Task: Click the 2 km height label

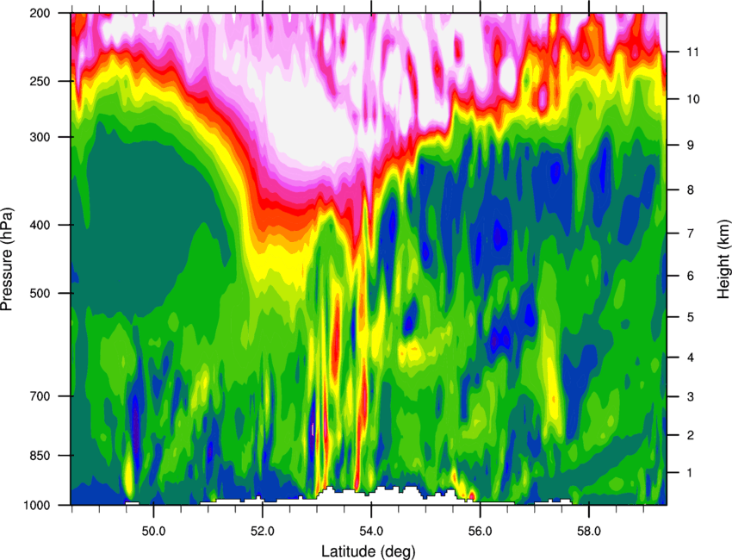Action: pyautogui.click(x=691, y=435)
